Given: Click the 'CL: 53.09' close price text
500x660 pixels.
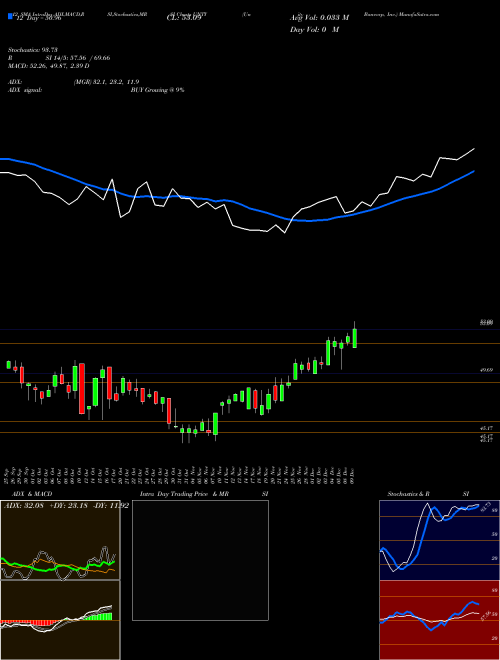Looking at the screenshot, I should [183, 18].
